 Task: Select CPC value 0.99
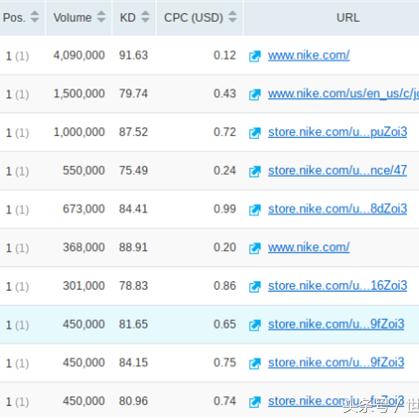[225, 209]
